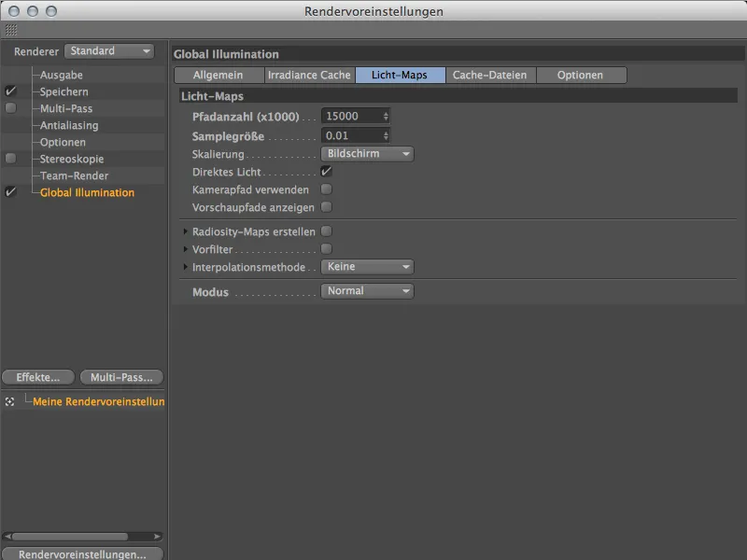Switch to the Optionen tab
Screen dimensions: 747x560
[581, 76]
